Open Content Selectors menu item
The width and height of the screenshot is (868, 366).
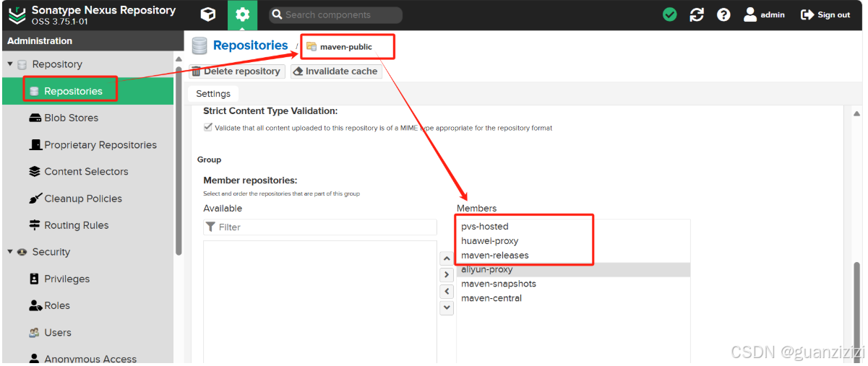(x=87, y=172)
